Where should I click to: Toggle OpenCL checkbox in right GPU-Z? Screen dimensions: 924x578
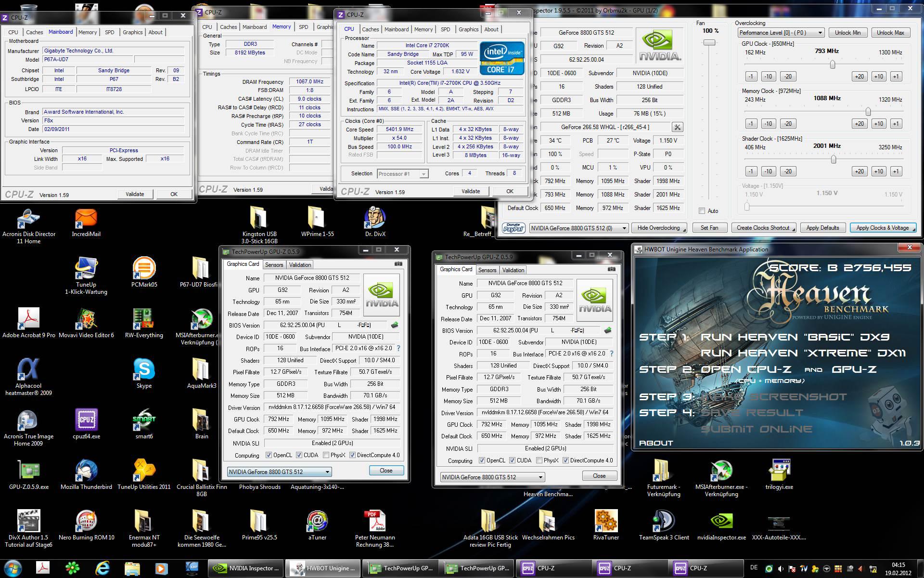pos(482,460)
